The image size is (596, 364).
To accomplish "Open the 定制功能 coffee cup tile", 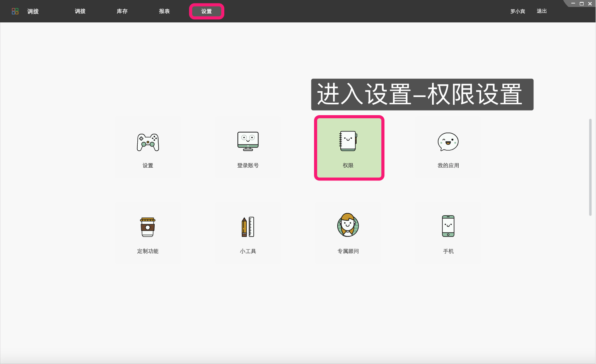I will [x=148, y=233].
